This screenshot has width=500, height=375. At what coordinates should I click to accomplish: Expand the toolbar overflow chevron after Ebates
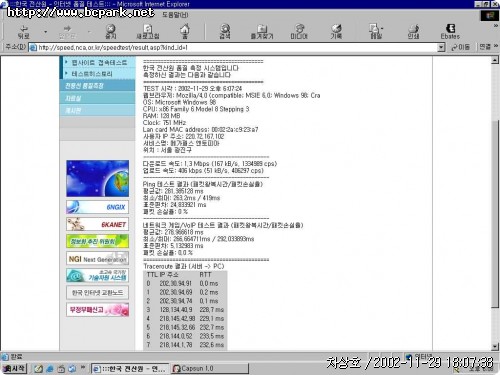495,26
